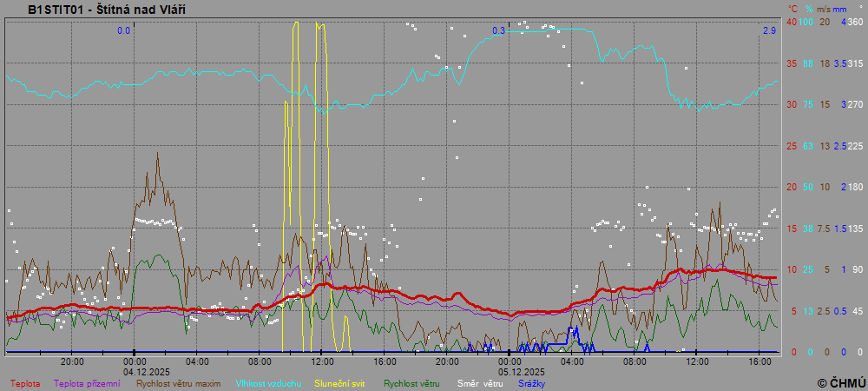Click the Směr větru legend label

[480, 383]
